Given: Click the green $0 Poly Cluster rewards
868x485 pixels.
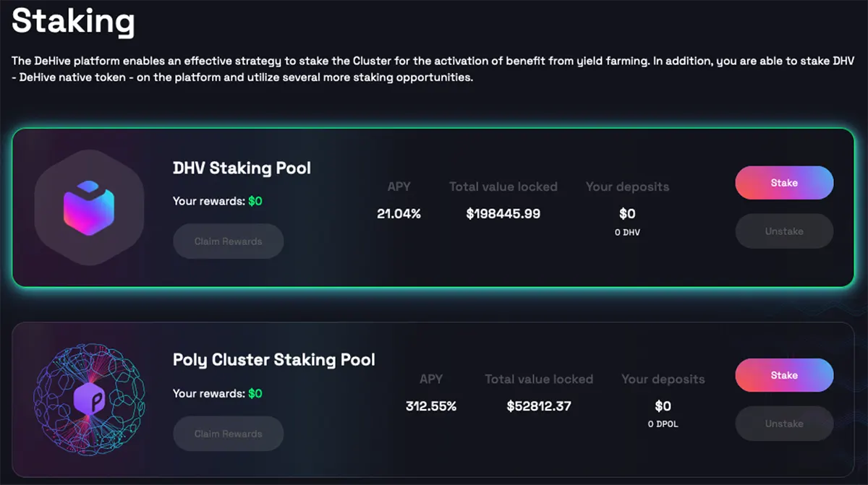Looking at the screenshot, I should [255, 394].
